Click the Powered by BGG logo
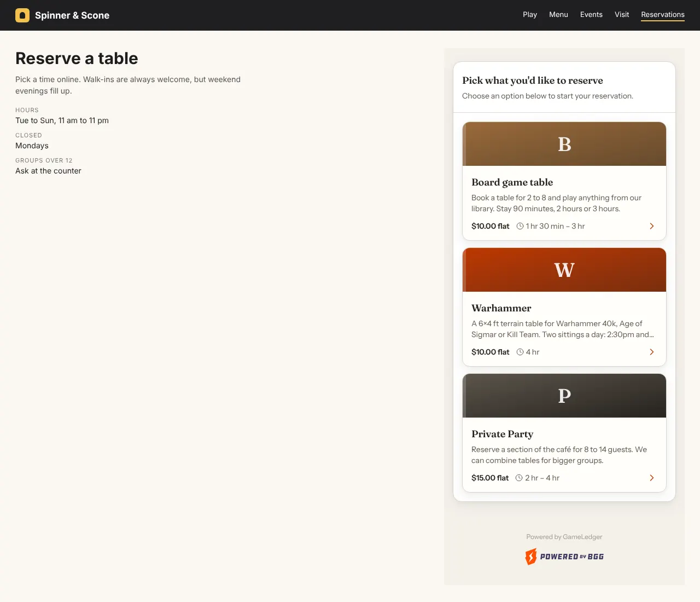 (564, 557)
